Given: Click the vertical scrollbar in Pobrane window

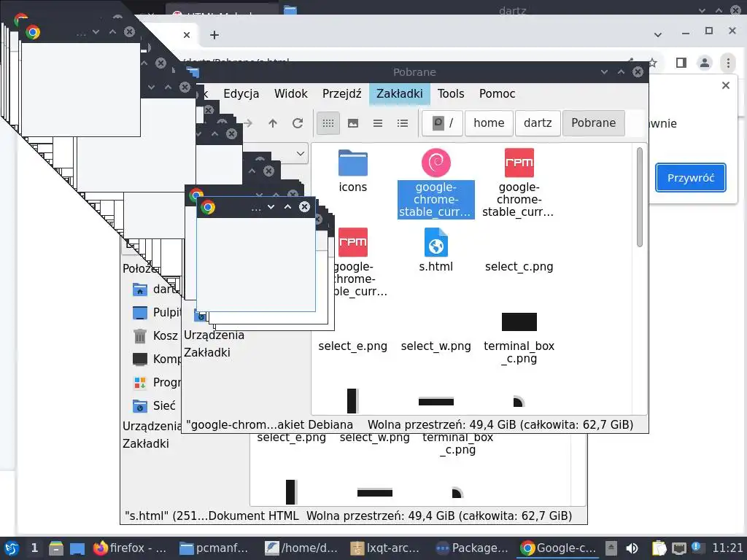Looking at the screenshot, I should 639,197.
